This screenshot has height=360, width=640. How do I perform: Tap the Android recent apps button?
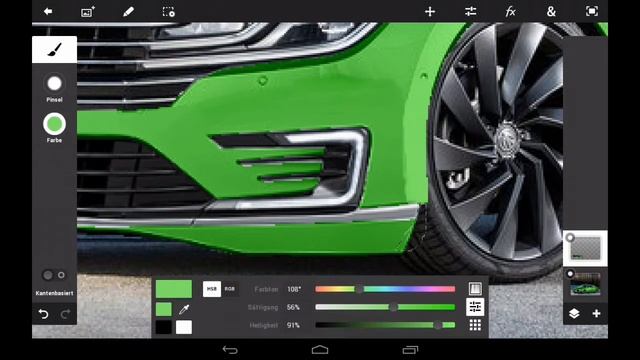(410, 350)
